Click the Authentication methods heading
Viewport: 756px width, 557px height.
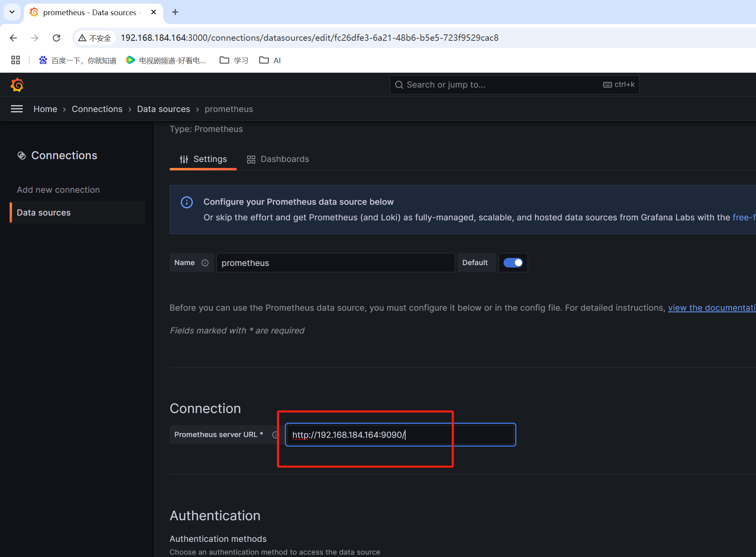pos(218,539)
